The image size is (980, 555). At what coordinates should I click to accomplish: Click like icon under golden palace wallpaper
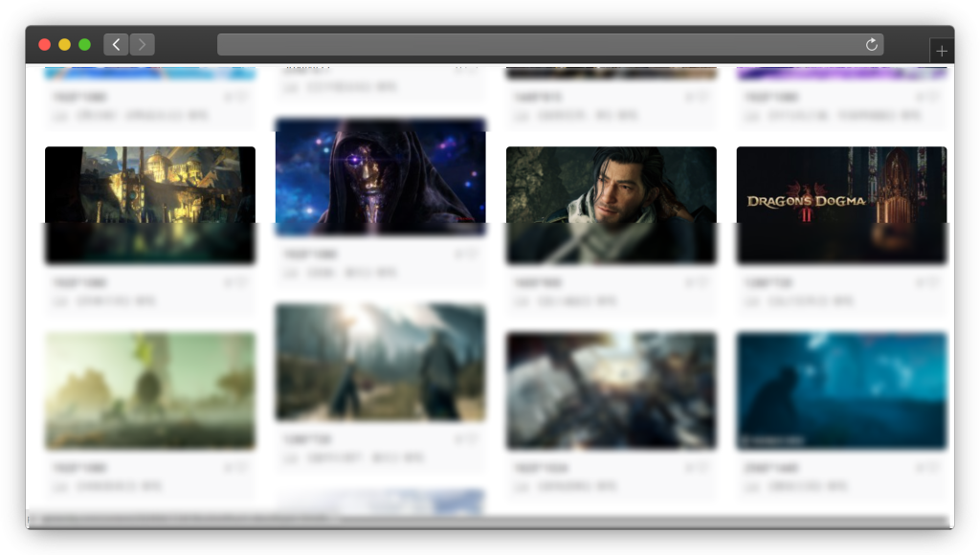coord(235,283)
